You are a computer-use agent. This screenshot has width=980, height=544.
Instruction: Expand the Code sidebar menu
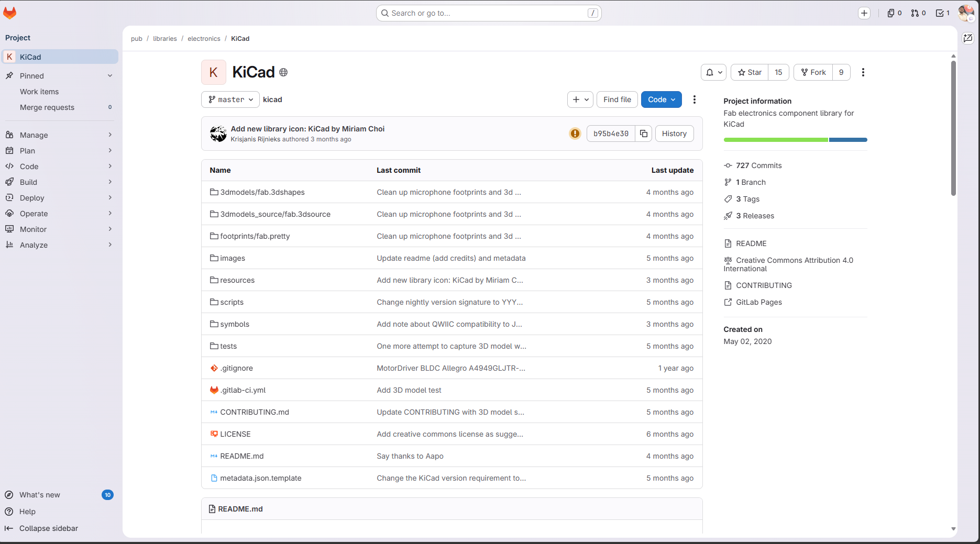pos(60,166)
